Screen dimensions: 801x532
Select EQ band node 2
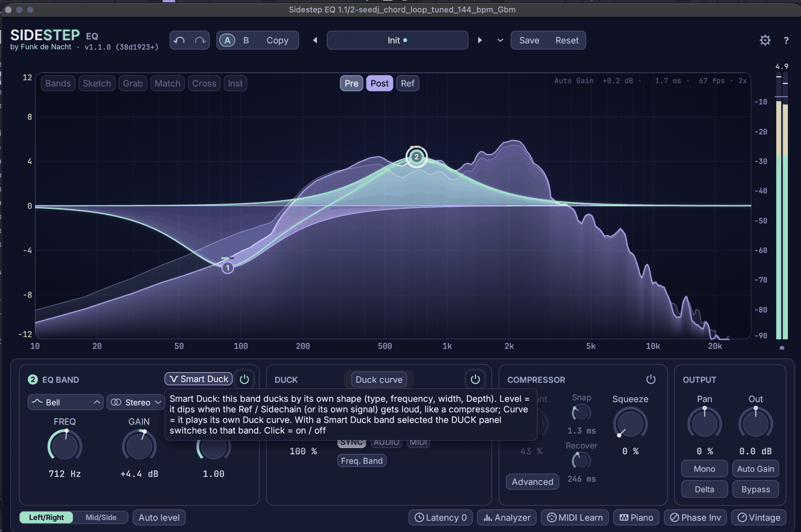tap(417, 157)
